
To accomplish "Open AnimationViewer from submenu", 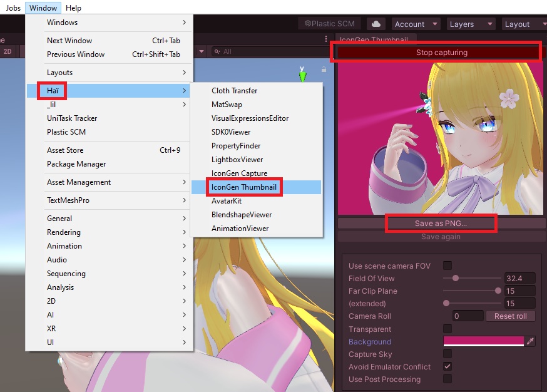I will click(257, 229).
